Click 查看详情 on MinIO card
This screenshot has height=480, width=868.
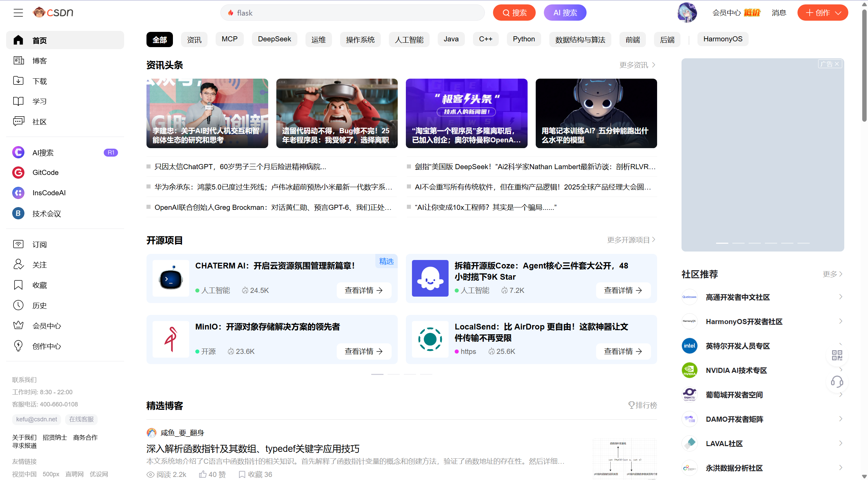tap(364, 352)
